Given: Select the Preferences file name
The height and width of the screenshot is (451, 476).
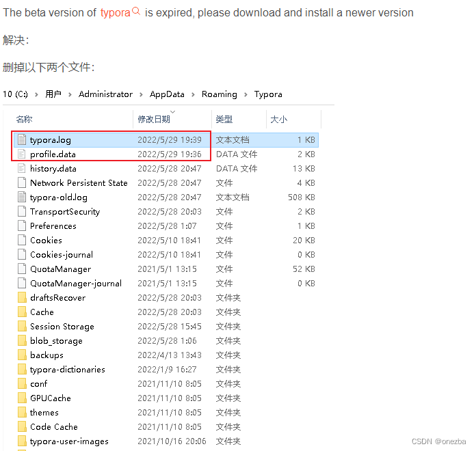Looking at the screenshot, I should pyautogui.click(x=53, y=225).
